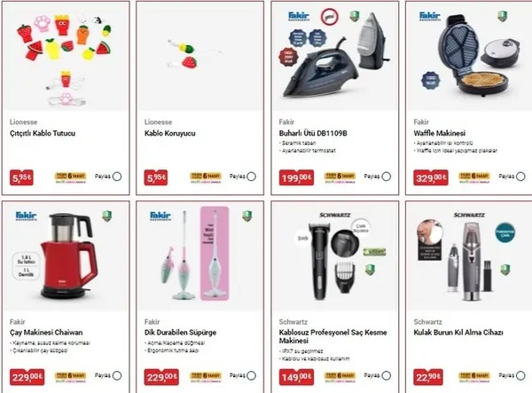Click Fakir logo on steam iron card
Screen dimensions: 532x393
coord(299,16)
